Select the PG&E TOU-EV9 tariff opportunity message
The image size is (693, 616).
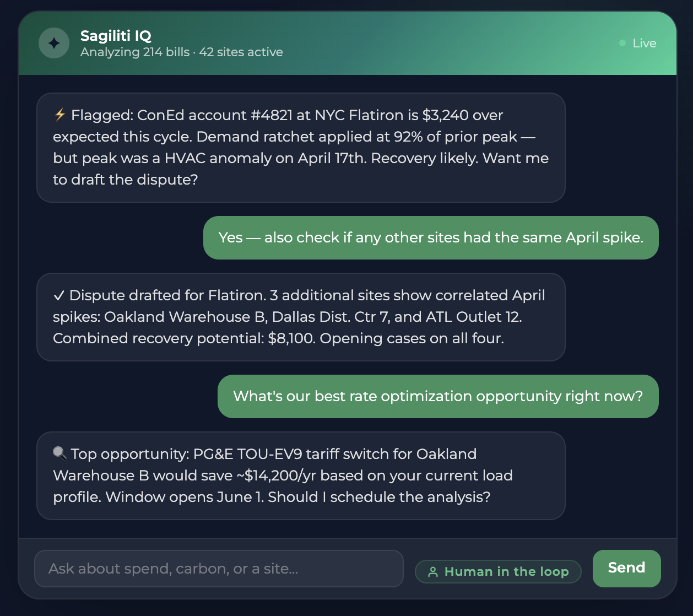(301, 475)
